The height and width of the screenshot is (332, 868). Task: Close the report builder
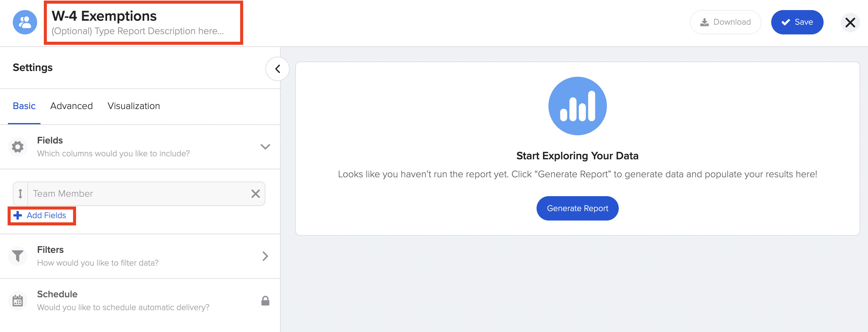pyautogui.click(x=850, y=23)
